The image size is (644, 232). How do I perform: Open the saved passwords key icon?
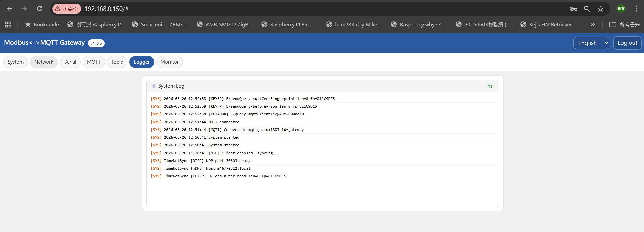[x=573, y=9]
